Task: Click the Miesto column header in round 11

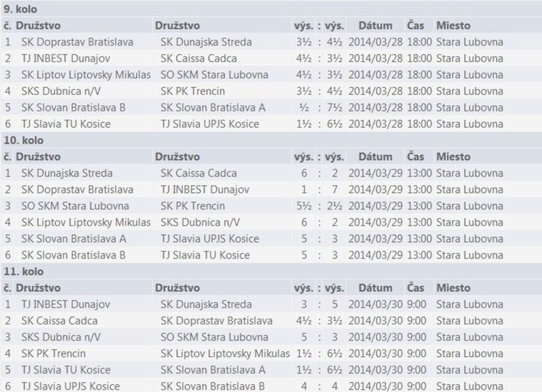Action: (x=453, y=288)
